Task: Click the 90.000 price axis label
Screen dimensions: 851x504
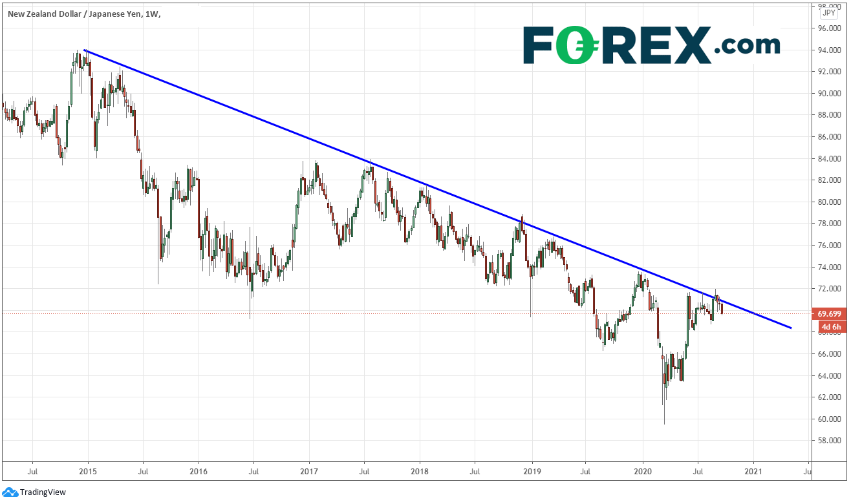Action: pyautogui.click(x=829, y=93)
